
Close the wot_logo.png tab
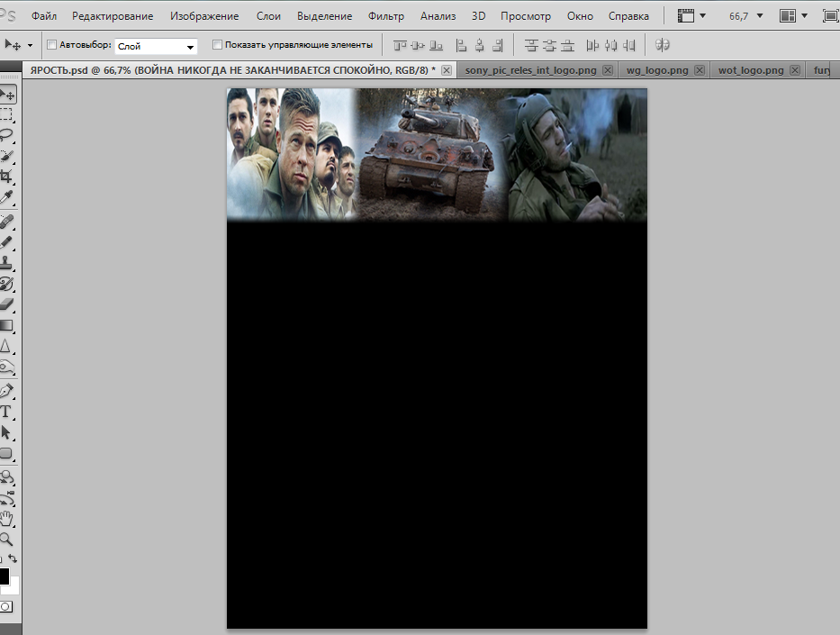point(795,70)
